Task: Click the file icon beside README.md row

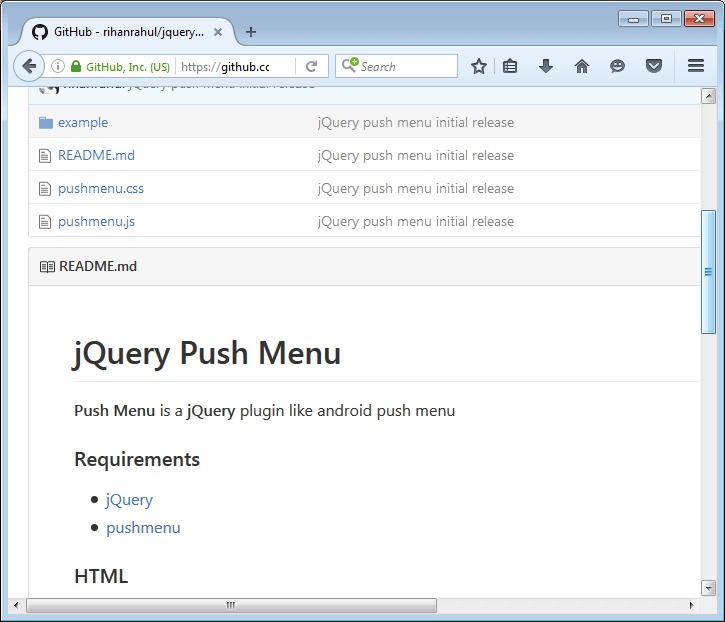Action: tap(45, 156)
